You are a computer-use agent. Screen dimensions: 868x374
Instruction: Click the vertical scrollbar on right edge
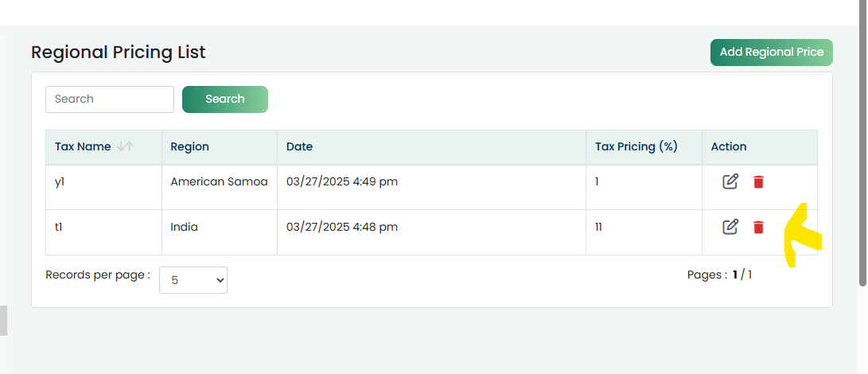point(862,144)
